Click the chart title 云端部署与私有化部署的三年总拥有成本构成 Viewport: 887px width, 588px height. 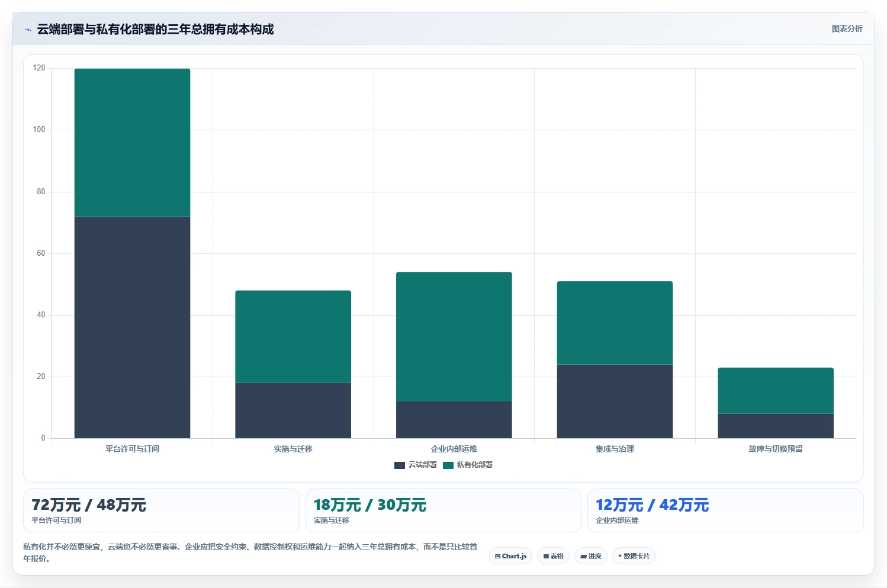click(156, 30)
